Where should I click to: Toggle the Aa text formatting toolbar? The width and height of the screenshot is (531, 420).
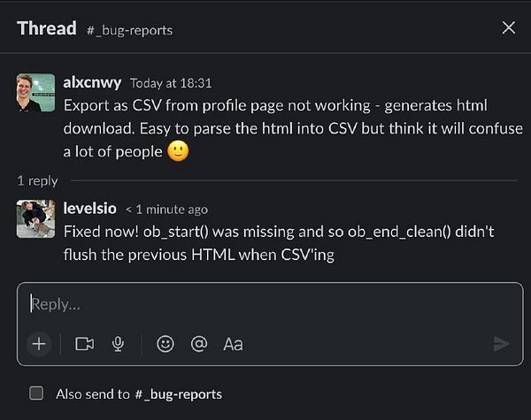233,344
